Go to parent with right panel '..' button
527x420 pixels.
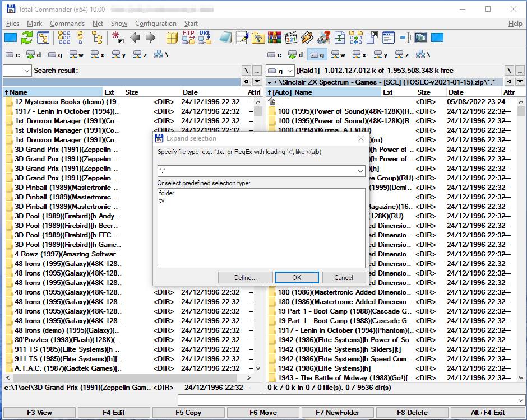coord(520,71)
